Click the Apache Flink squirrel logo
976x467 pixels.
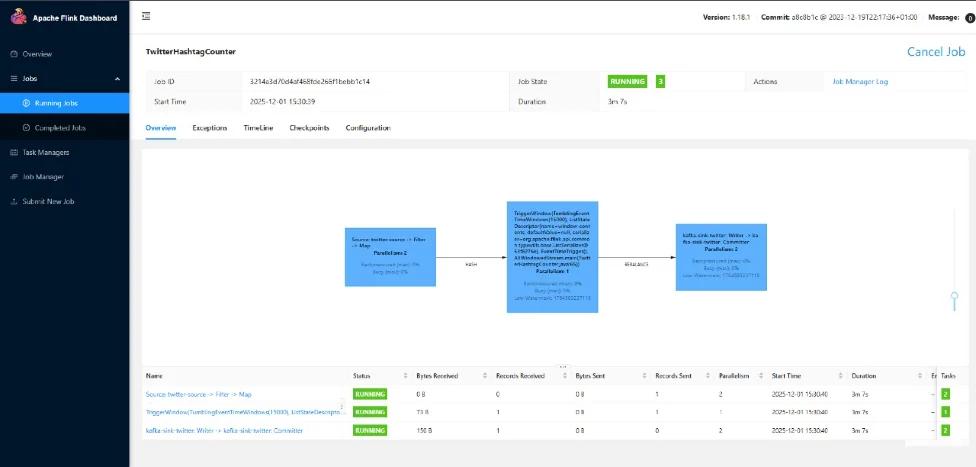(19, 17)
